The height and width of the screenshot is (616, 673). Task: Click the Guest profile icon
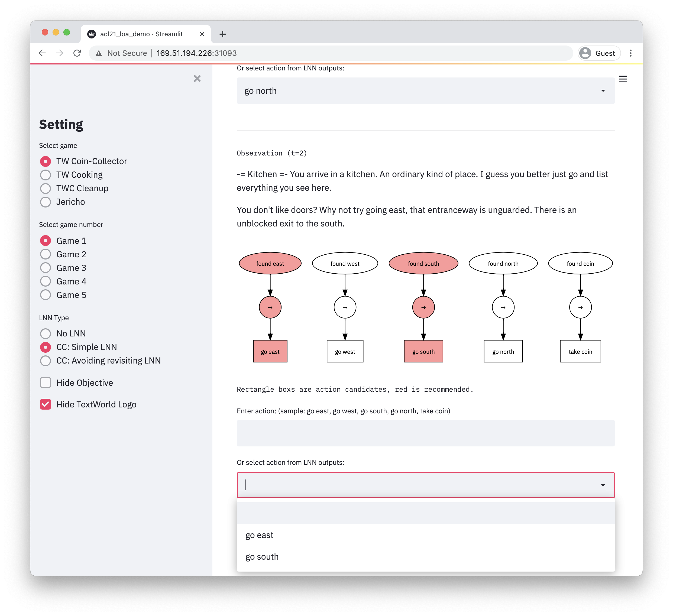(585, 53)
